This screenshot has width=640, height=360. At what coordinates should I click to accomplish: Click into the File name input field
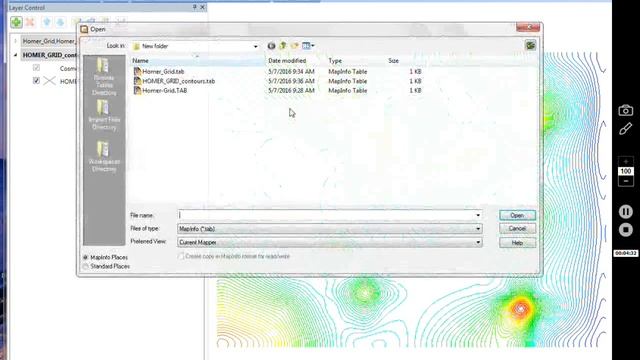326,215
